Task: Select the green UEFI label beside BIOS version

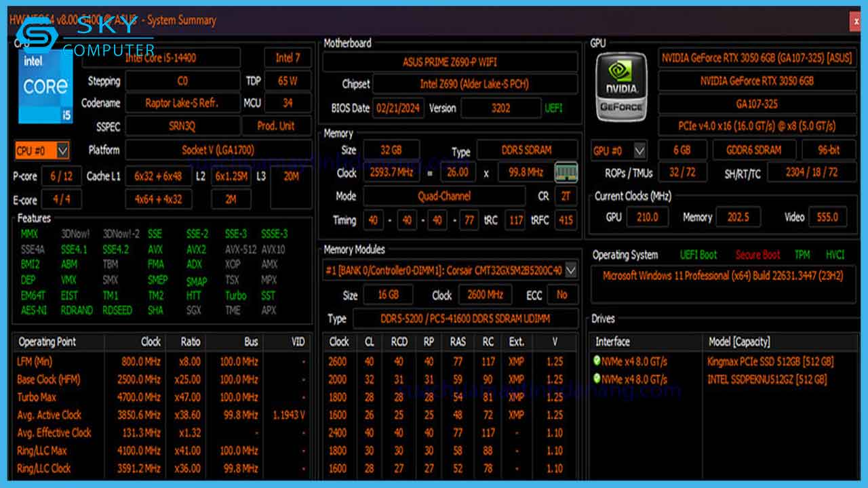Action: pyautogui.click(x=554, y=108)
